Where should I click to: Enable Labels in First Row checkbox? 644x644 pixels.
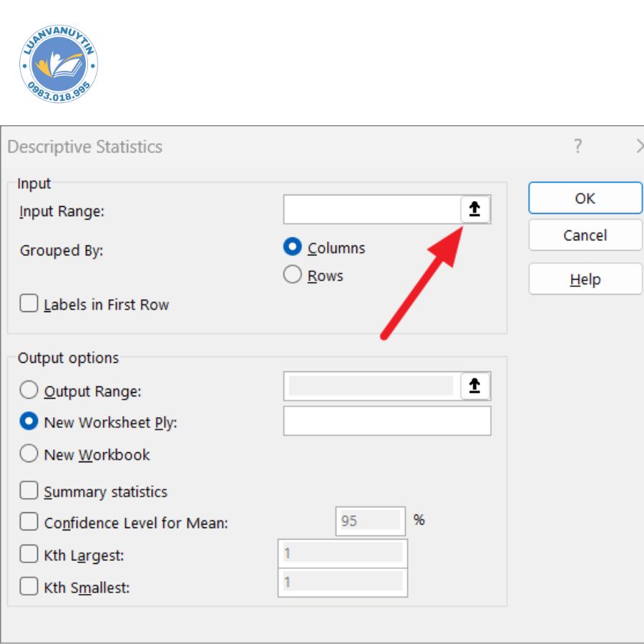tap(29, 304)
